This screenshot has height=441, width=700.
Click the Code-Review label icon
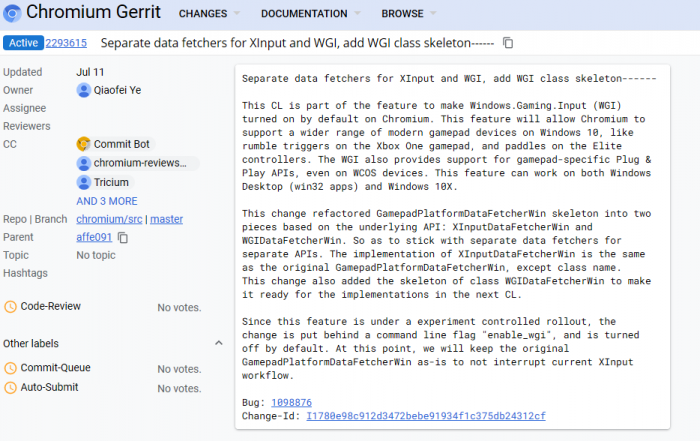pos(11,306)
